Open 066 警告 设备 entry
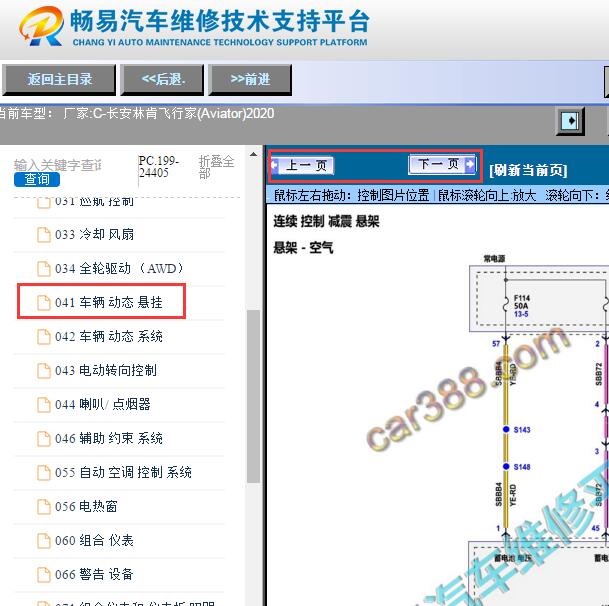The width and height of the screenshot is (609, 606). (x=94, y=575)
